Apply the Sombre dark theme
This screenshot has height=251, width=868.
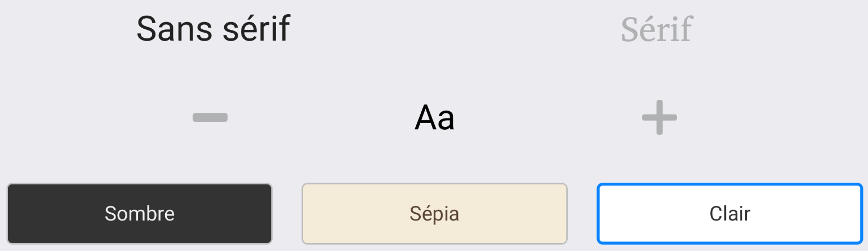pos(140,214)
